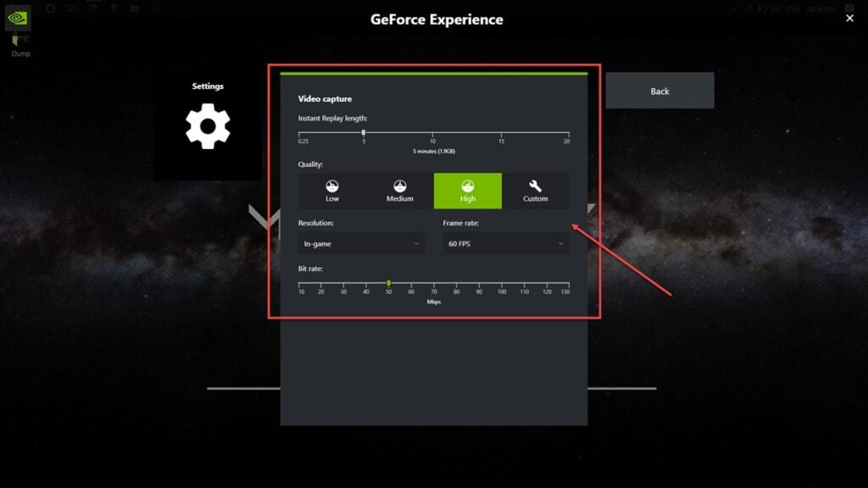Click the NVIDIA logo icon
Screen dimensions: 868x488
click(17, 19)
